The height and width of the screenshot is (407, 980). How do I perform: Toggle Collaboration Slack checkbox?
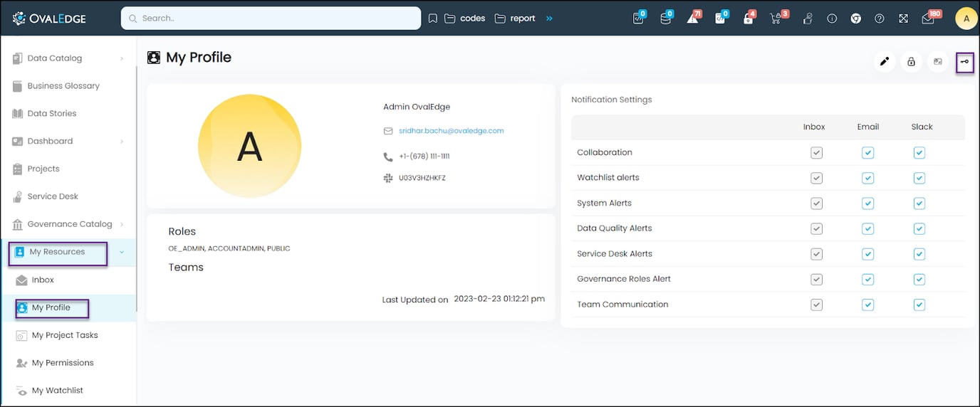[x=919, y=152]
